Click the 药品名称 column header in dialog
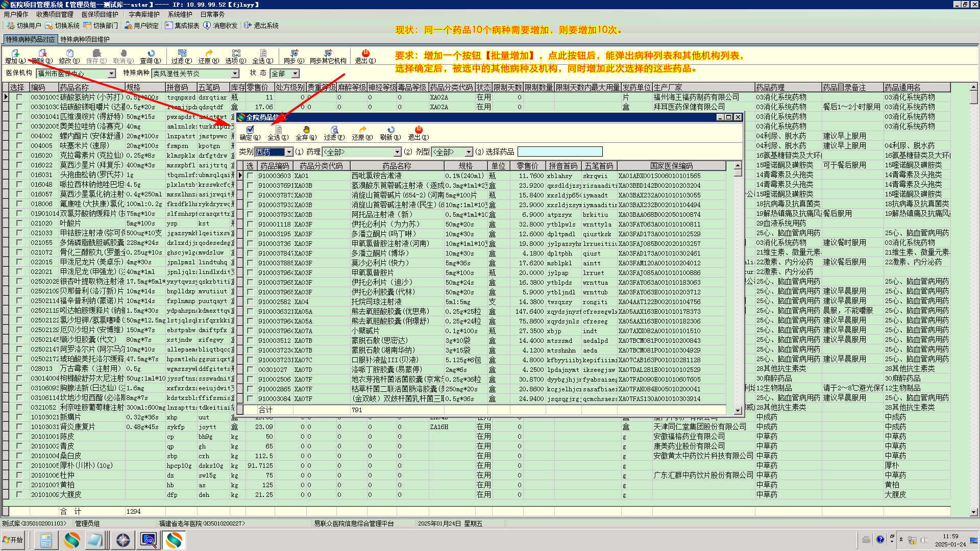Image resolution: width=980 pixels, height=551 pixels. click(x=397, y=166)
